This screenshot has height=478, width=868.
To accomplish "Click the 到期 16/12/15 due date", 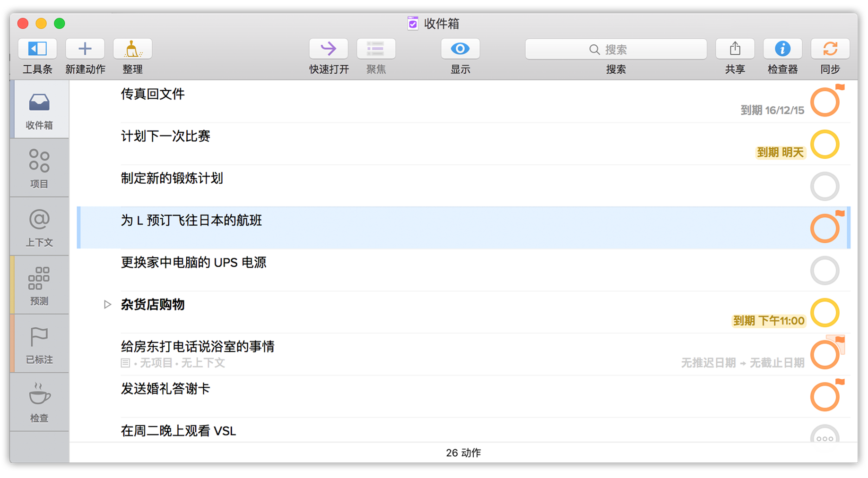I will (x=772, y=110).
